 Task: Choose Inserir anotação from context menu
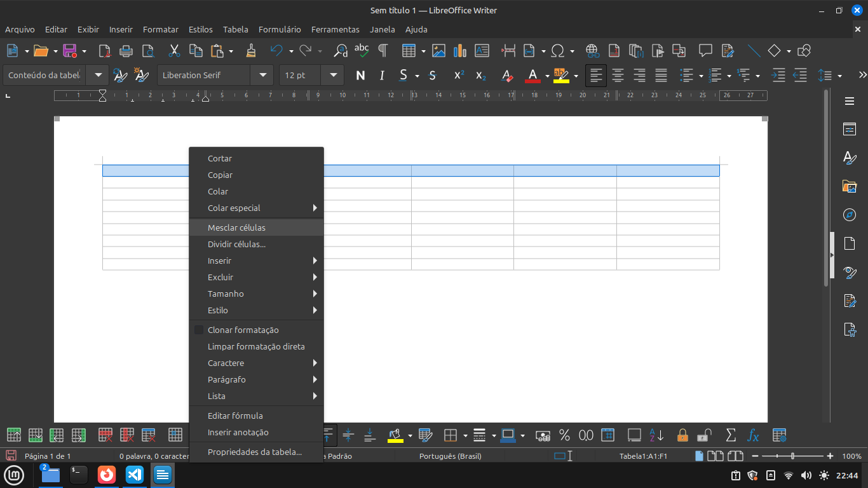click(257, 432)
